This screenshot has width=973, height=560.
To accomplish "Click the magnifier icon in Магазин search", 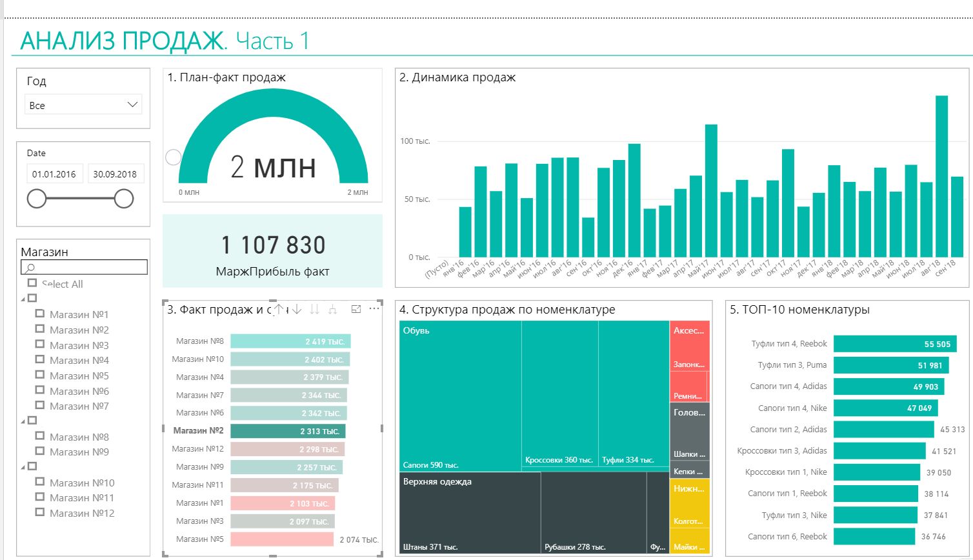I will coord(30,267).
